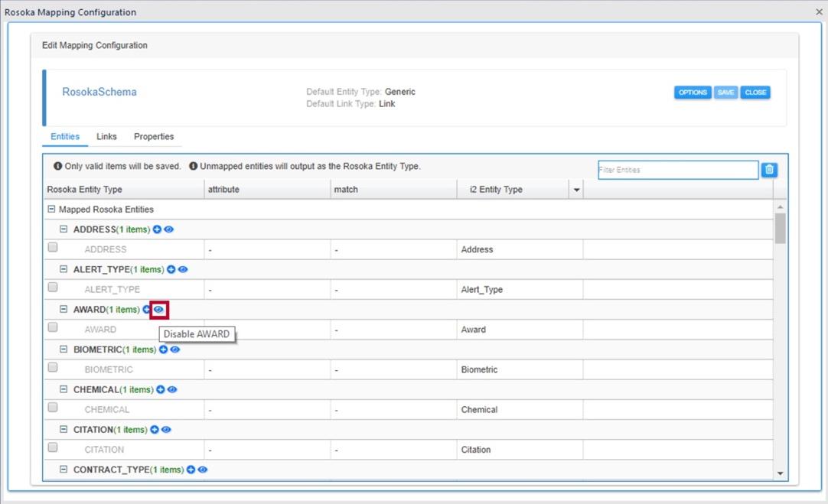This screenshot has height=504, width=828.
Task: Open the OPTIONS dialog
Action: (693, 92)
